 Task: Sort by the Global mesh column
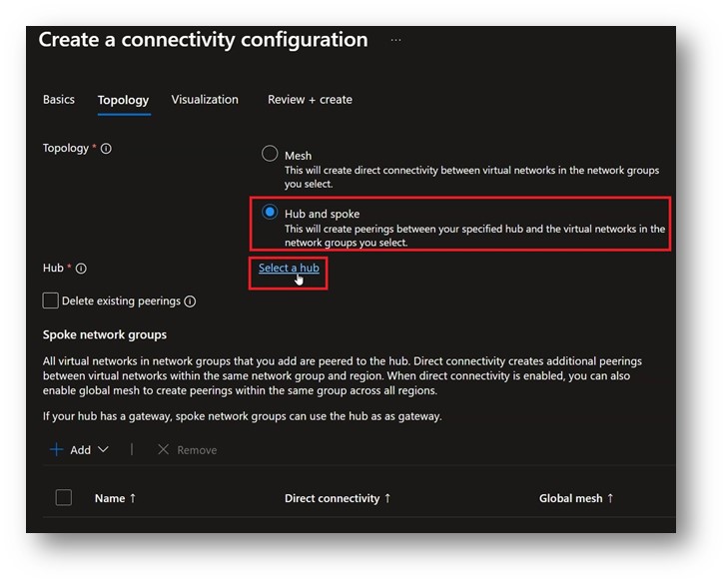[x=576, y=498]
